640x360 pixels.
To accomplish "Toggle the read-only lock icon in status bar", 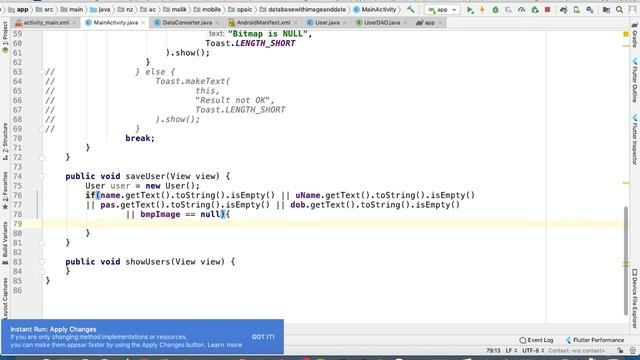I will [620, 351].
